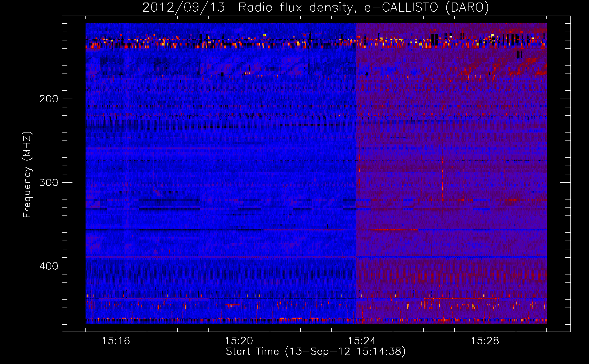The width and height of the screenshot is (589, 364).
Task: Click the 15:24 time tick label
Action: [362, 341]
